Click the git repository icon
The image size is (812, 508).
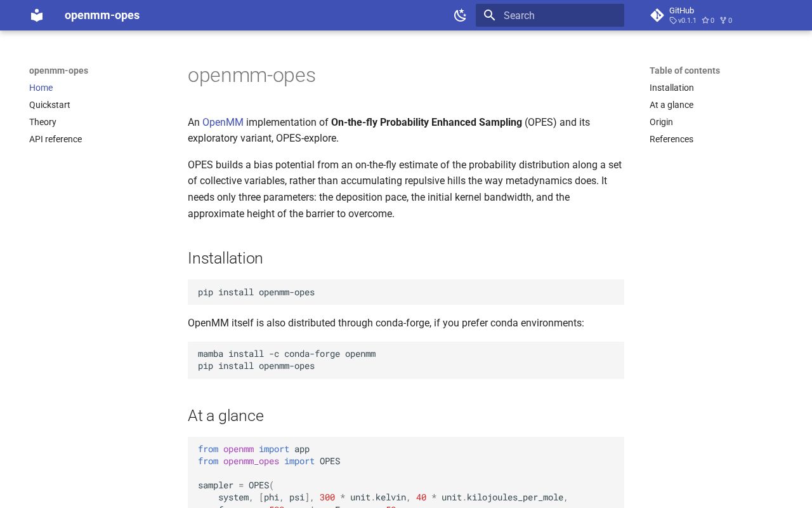[x=657, y=15]
